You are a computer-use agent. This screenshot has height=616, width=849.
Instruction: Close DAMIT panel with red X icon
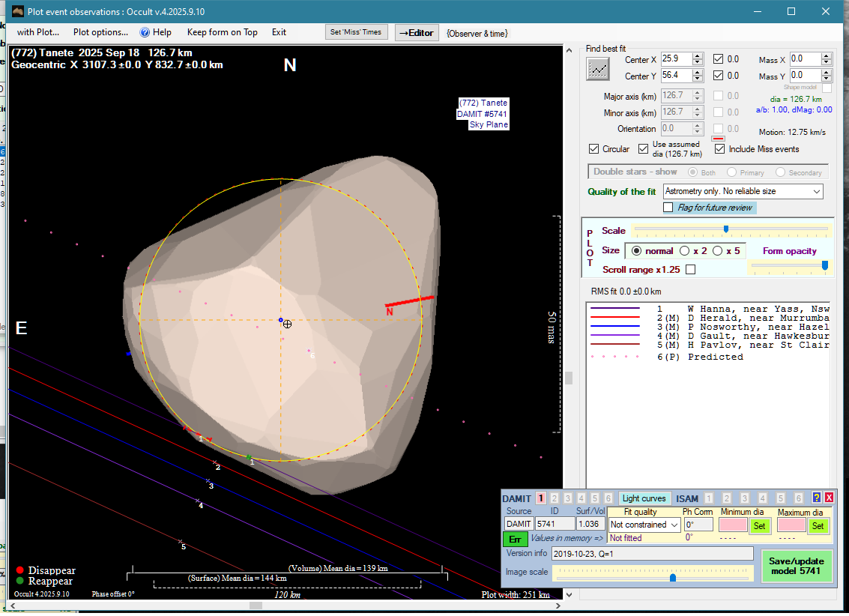(829, 498)
